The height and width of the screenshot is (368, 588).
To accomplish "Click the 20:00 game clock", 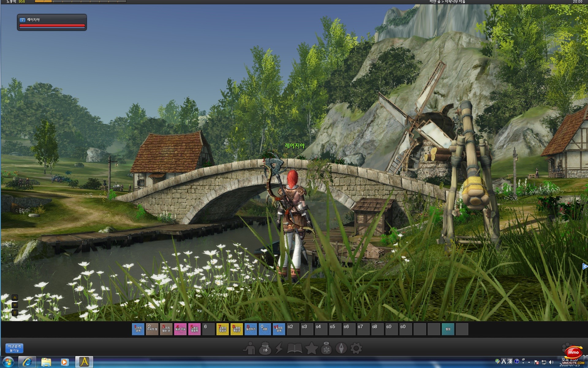I will pos(578,2).
